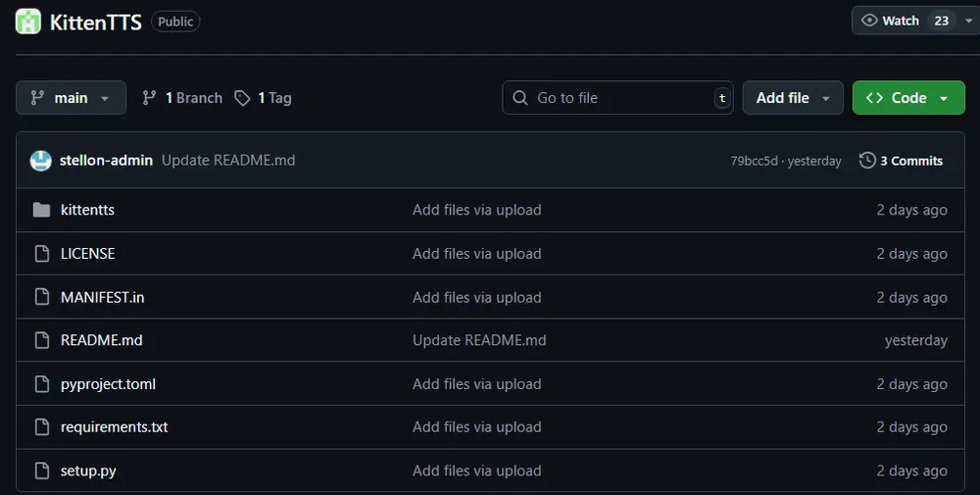Click the stellon-admin username link

pos(106,161)
